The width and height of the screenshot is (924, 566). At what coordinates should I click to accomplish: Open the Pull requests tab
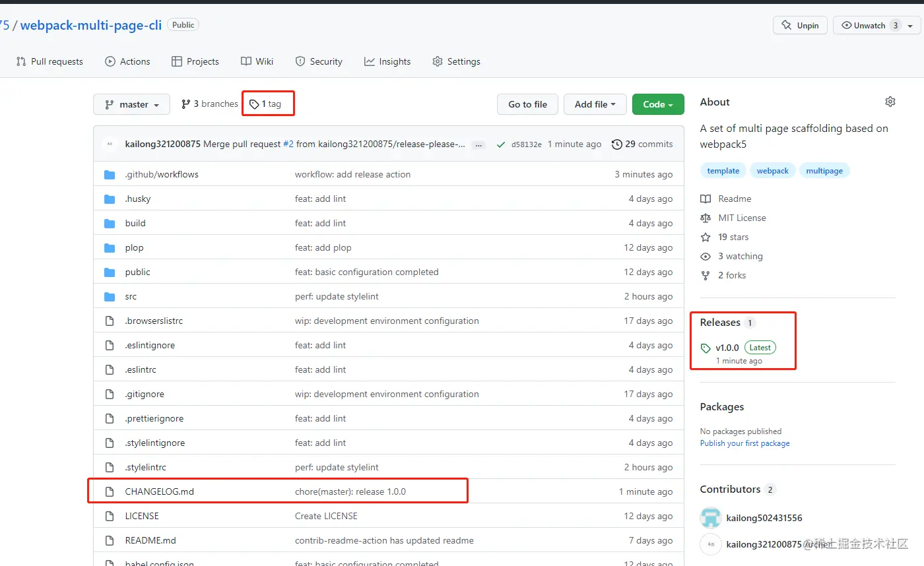point(49,61)
